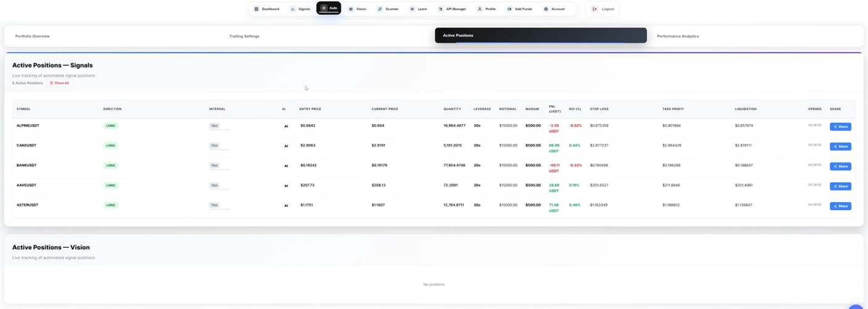Image resolution: width=868 pixels, height=309 pixels.
Task: Open Add Funds wallet icon
Action: tap(509, 9)
